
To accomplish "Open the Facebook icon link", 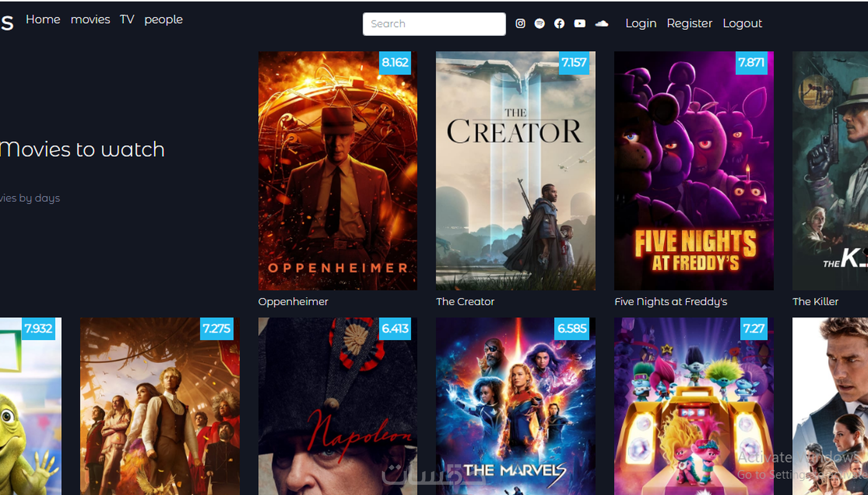I will 560,23.
